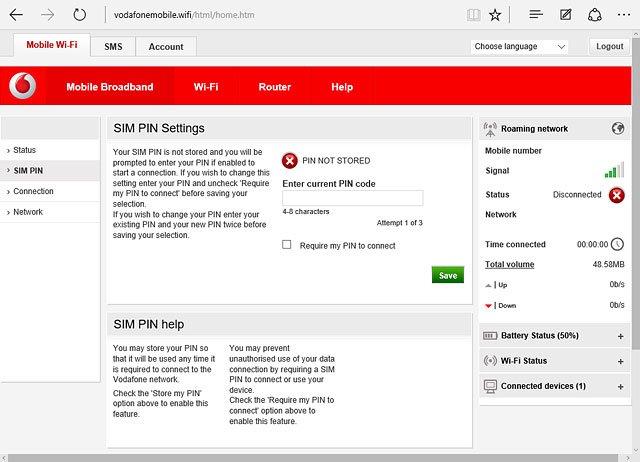Open the Wi-Fi menu in red bar
640x462 pixels.
tap(206, 87)
